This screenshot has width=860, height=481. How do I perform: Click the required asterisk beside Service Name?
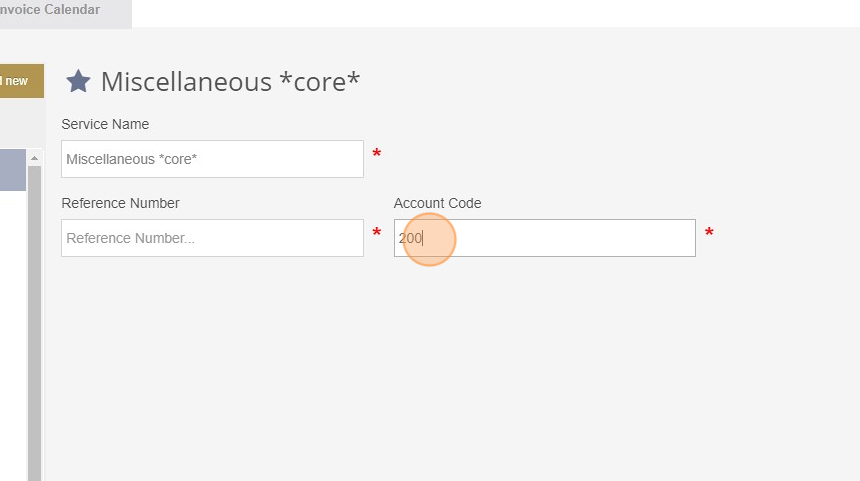tap(377, 153)
